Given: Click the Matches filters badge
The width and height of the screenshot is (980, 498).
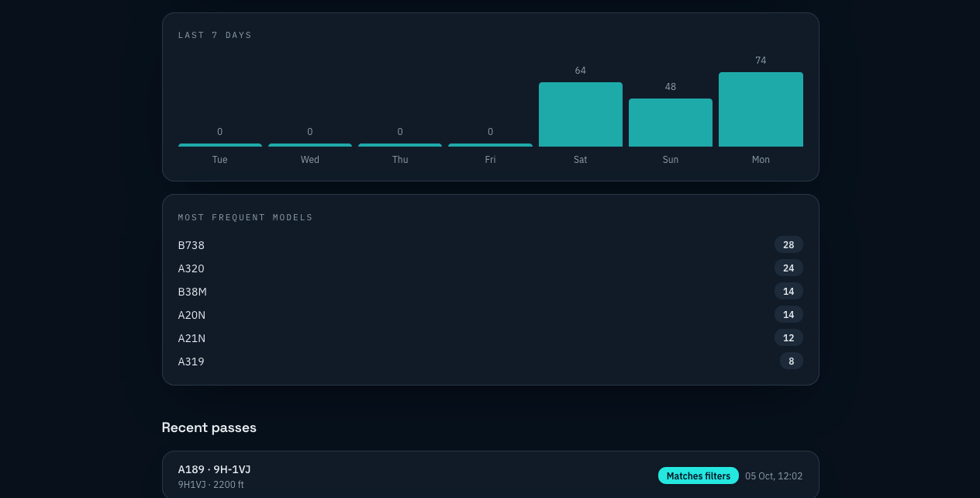Looking at the screenshot, I should pyautogui.click(x=699, y=476).
